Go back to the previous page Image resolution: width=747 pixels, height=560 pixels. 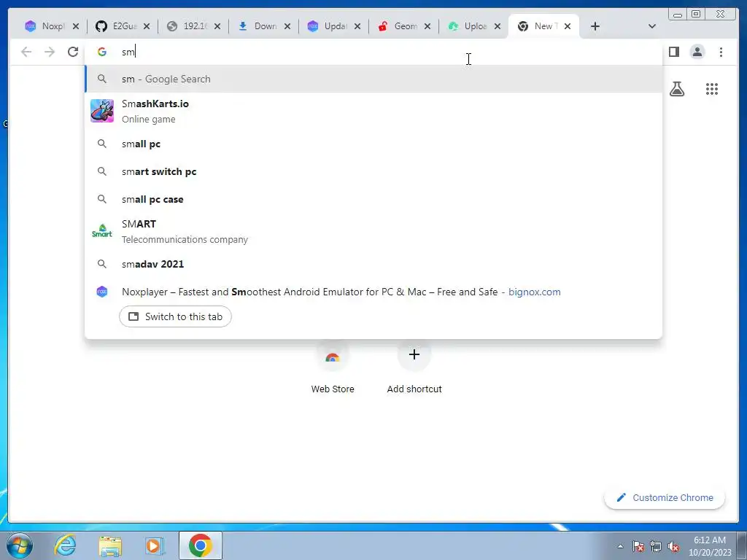pyautogui.click(x=26, y=52)
